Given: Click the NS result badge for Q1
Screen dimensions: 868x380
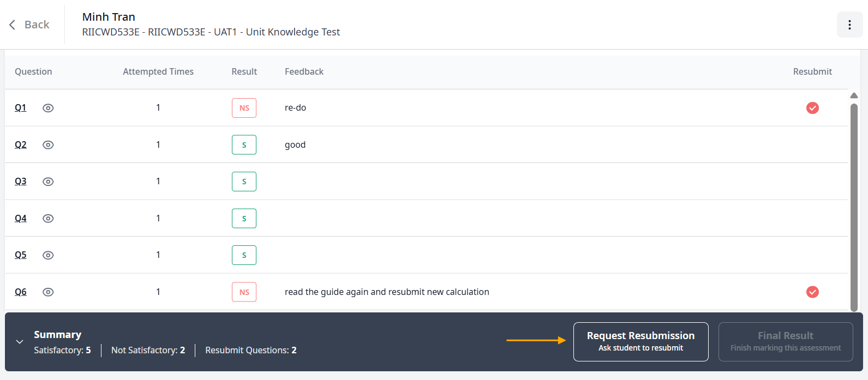Looking at the screenshot, I should click(244, 108).
